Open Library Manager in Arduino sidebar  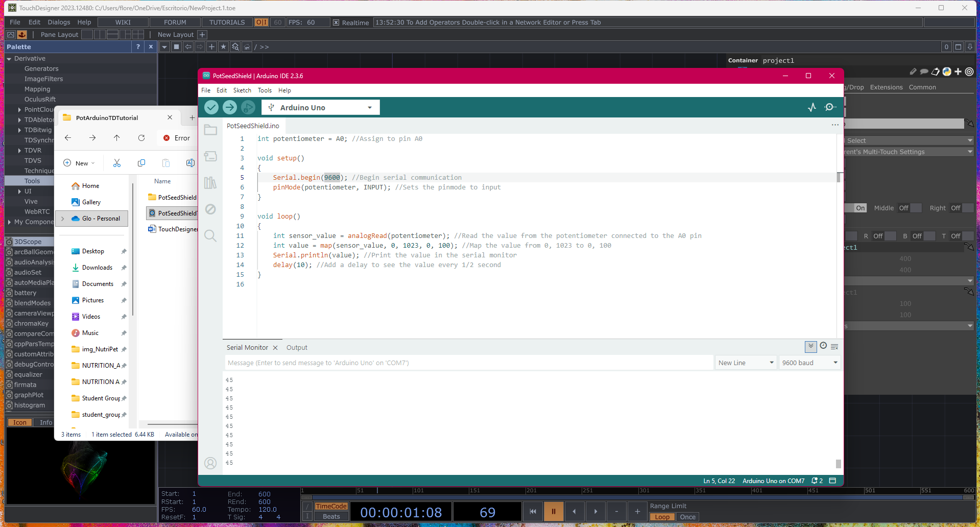click(x=210, y=183)
